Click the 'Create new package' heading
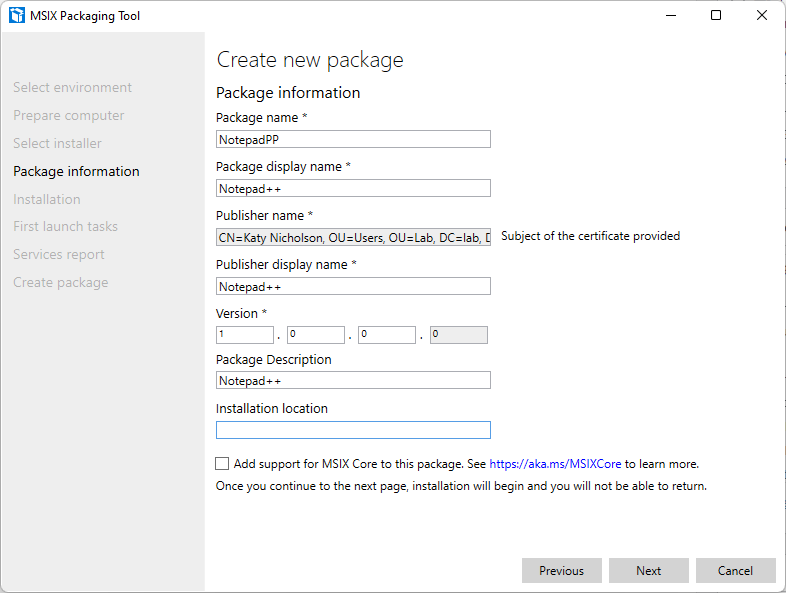 tap(310, 60)
